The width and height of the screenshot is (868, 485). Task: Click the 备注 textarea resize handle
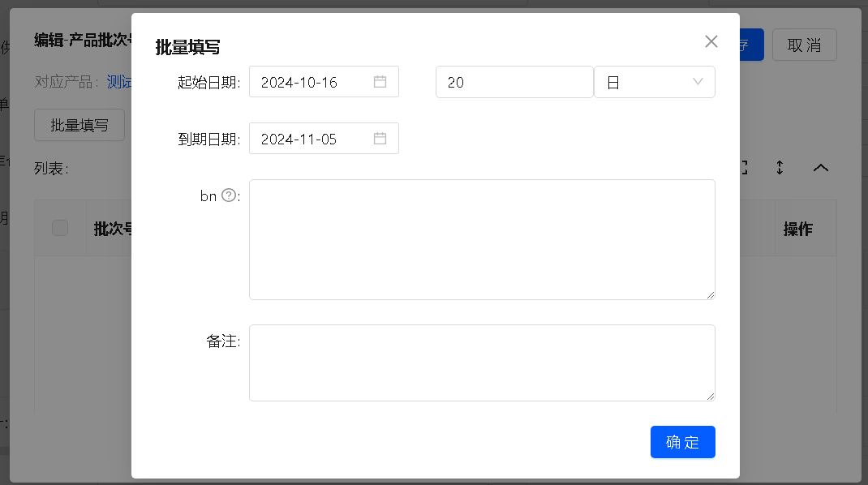(x=711, y=397)
